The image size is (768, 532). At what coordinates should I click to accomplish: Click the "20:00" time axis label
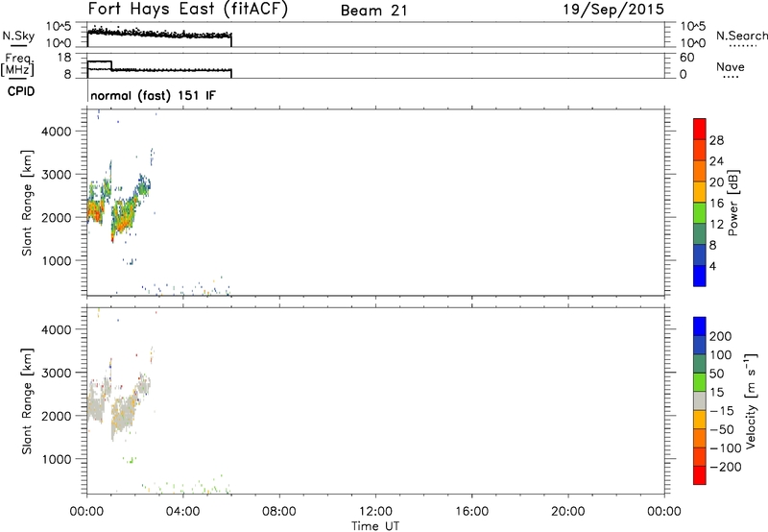pyautogui.click(x=568, y=512)
